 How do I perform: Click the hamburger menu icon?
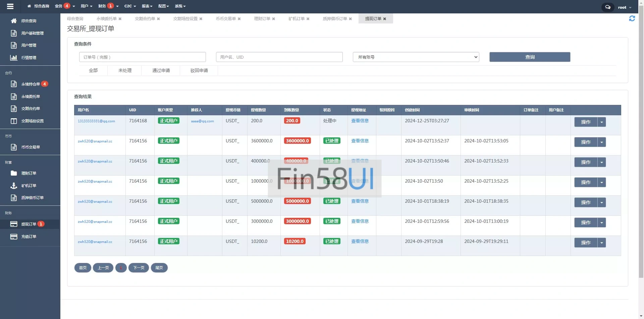click(10, 6)
